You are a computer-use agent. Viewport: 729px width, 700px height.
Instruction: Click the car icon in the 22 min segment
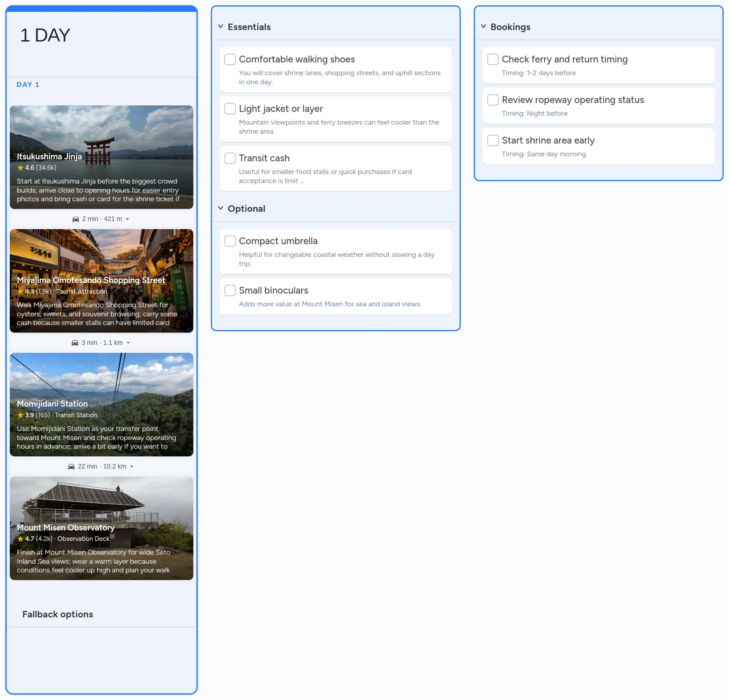pos(71,466)
